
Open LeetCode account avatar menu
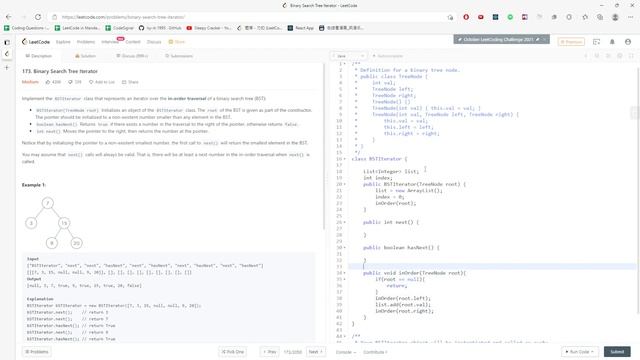coord(628,42)
